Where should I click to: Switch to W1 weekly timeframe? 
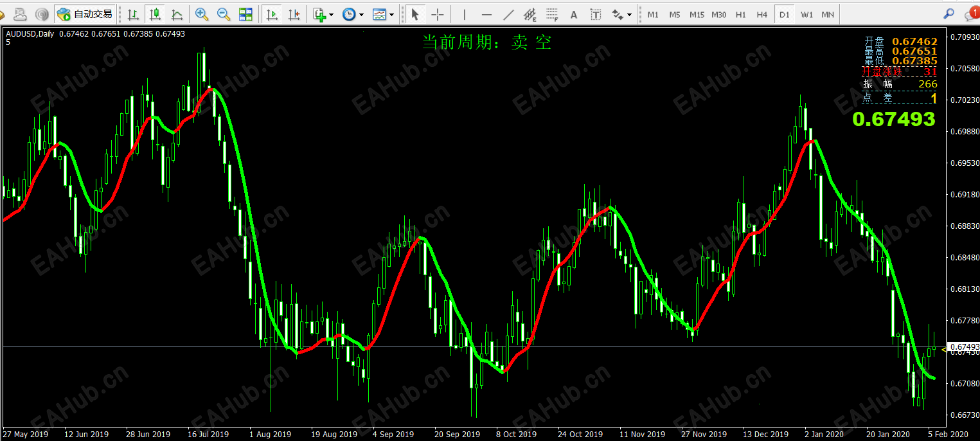[806, 14]
